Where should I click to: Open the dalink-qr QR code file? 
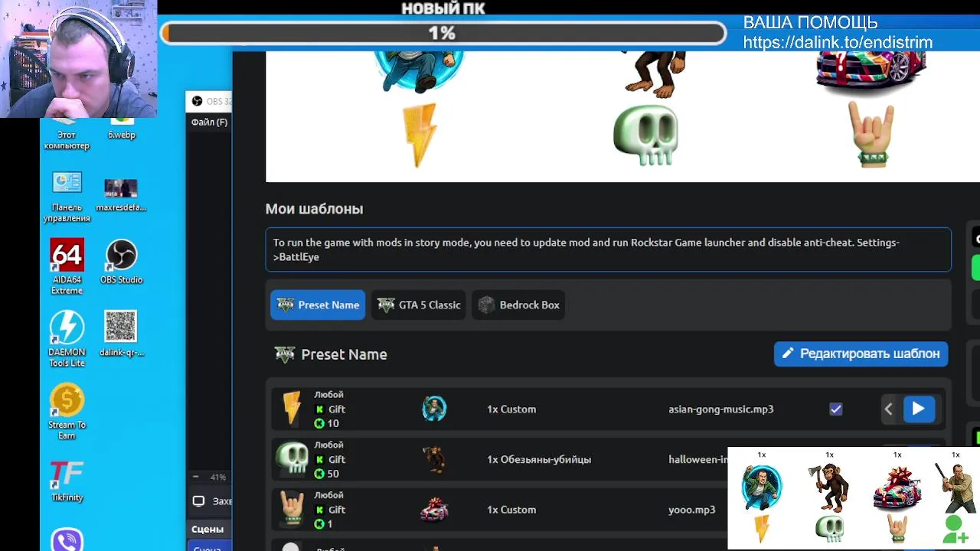pyautogui.click(x=121, y=334)
